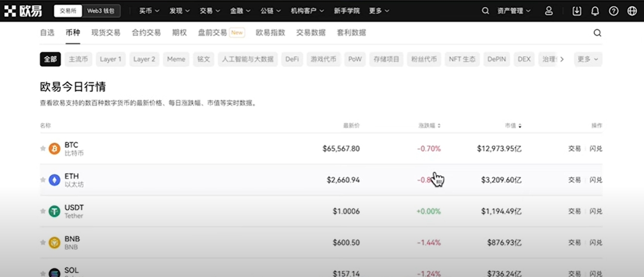Switch to the 自选 tab

pos(47,33)
